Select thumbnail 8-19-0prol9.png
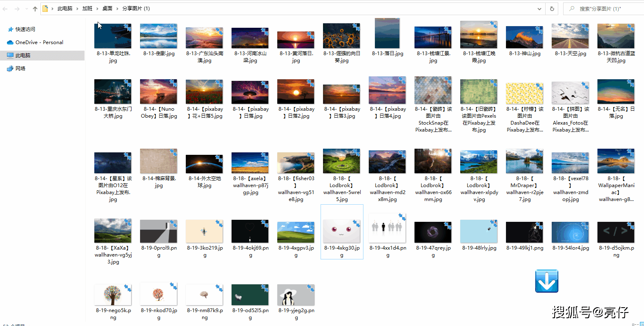This screenshot has height=326, width=644. 158,231
